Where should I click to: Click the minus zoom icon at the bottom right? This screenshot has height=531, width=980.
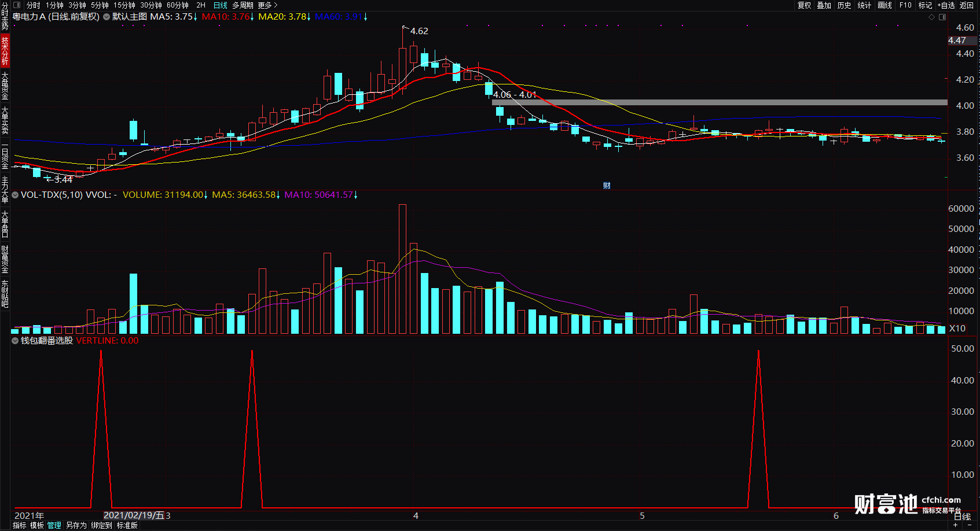pyautogui.click(x=970, y=525)
